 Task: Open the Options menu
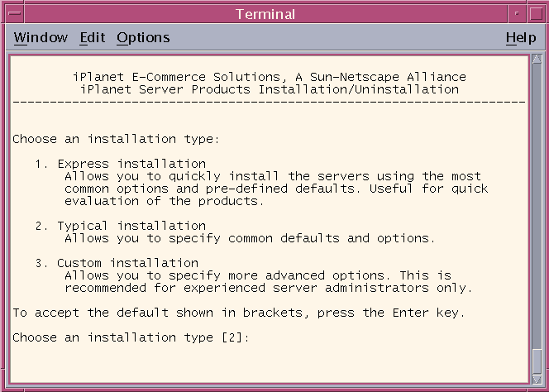pyautogui.click(x=143, y=37)
